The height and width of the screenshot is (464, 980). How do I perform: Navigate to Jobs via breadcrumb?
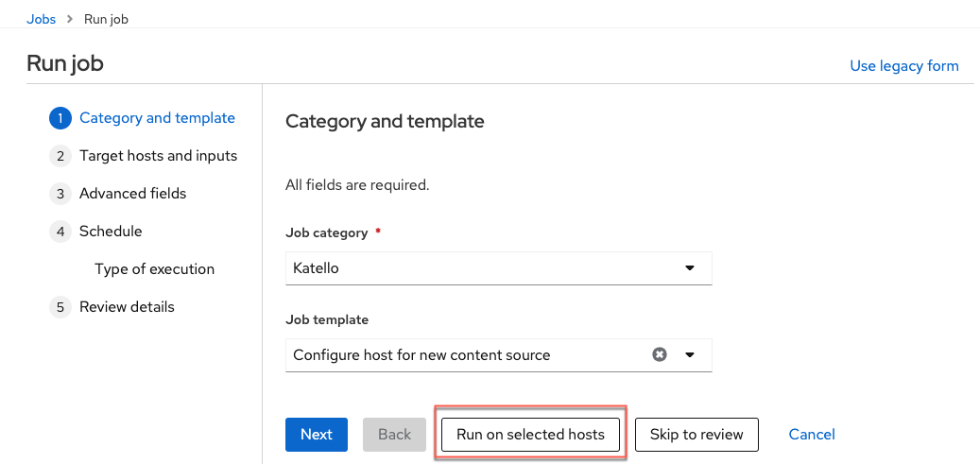point(41,19)
